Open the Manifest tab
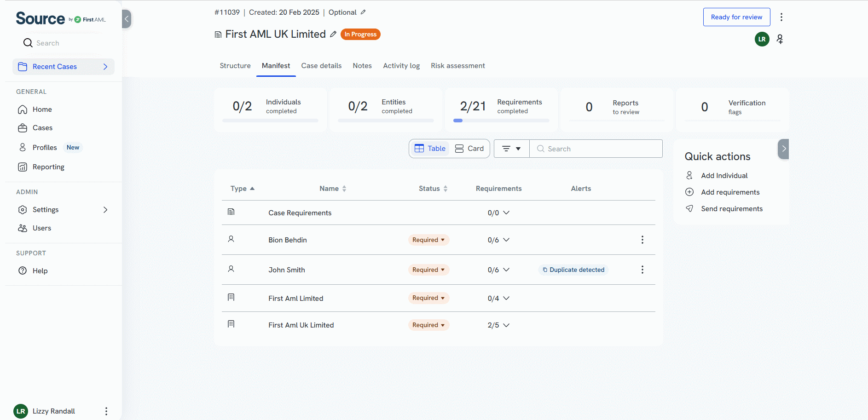 pyautogui.click(x=276, y=66)
